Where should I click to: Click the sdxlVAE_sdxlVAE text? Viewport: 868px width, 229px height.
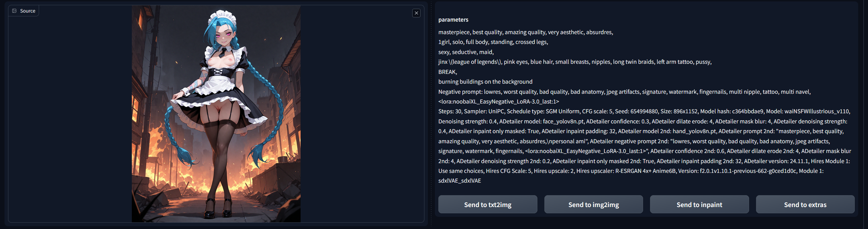point(459,181)
